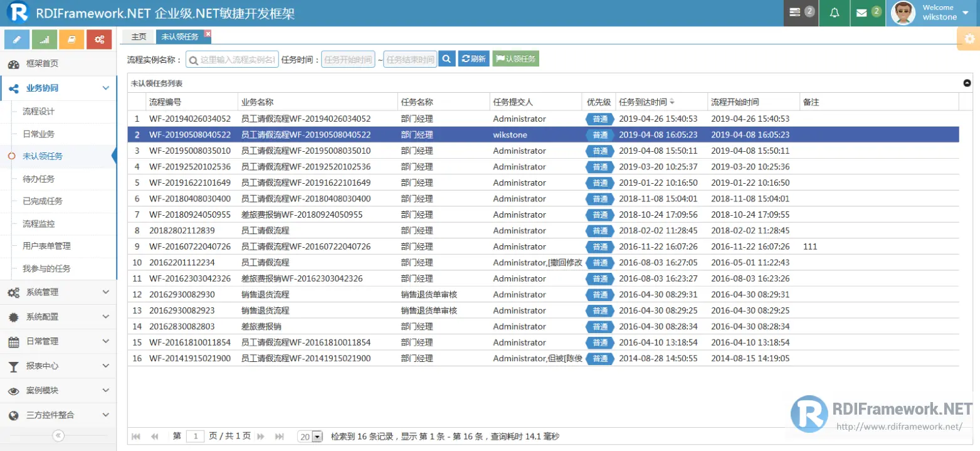The image size is (980, 451).
Task: Go to the first page icon
Action: (x=136, y=437)
